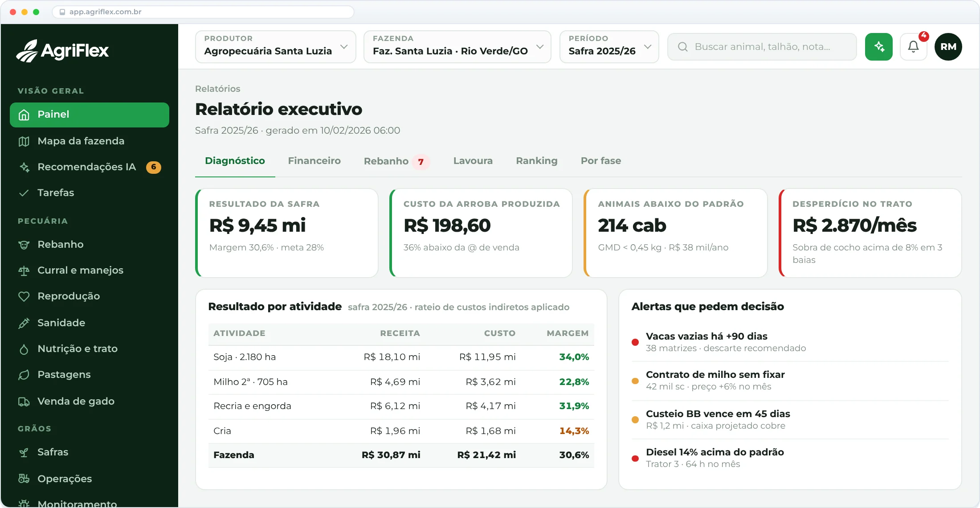Viewport: 980px width, 508px height.
Task: Click the MARGEM column header
Action: (x=568, y=333)
